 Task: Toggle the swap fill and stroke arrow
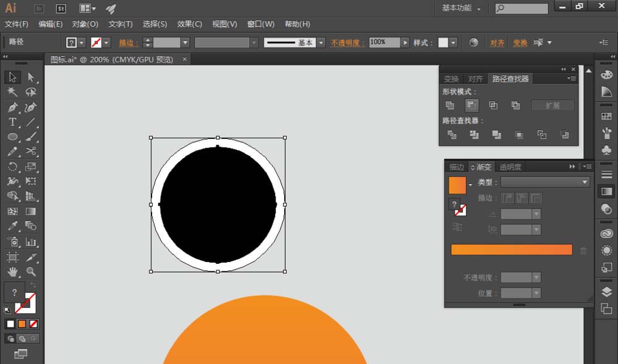point(33,284)
